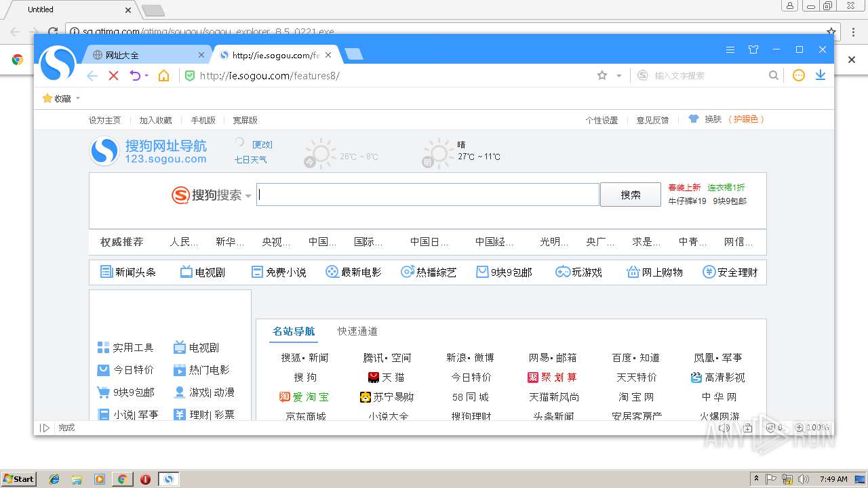
Task: Open 手机版 link
Action: click(203, 120)
